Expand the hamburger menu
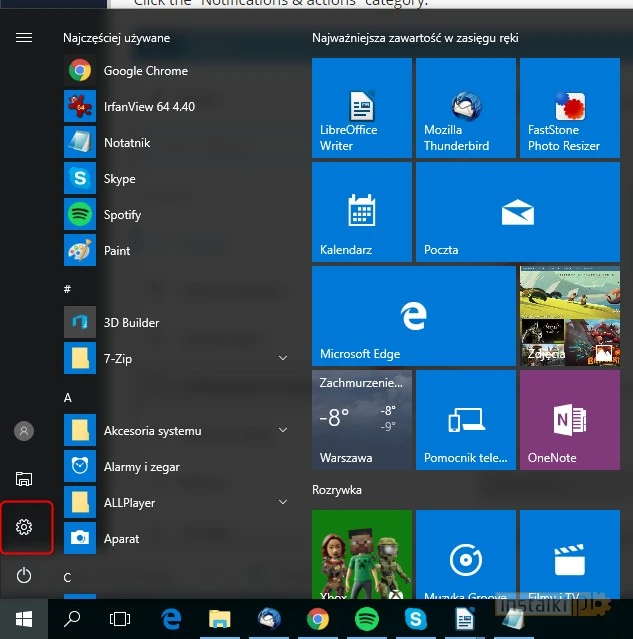 25,38
